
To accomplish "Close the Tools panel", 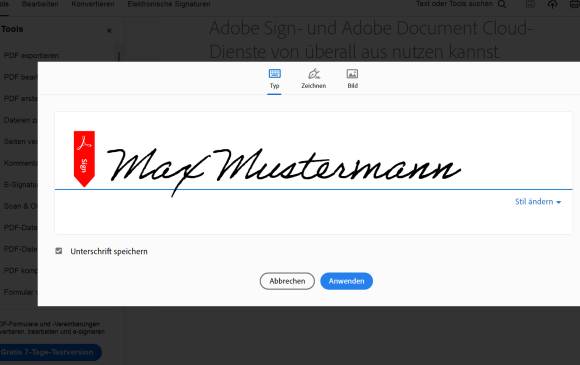I will click(109, 30).
